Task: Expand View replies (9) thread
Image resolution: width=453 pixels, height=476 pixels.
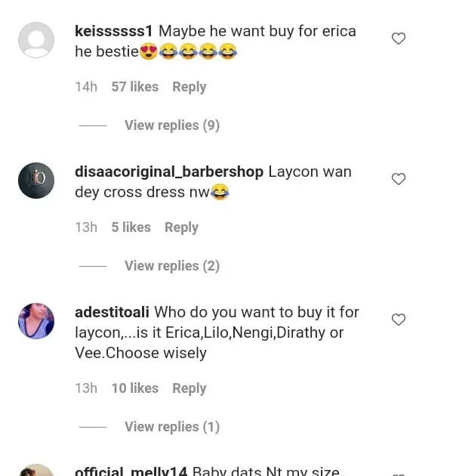Action: 171,125
